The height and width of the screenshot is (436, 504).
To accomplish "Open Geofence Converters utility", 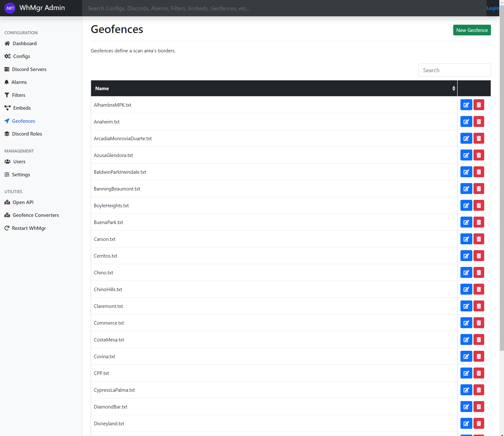I will click(x=35, y=215).
